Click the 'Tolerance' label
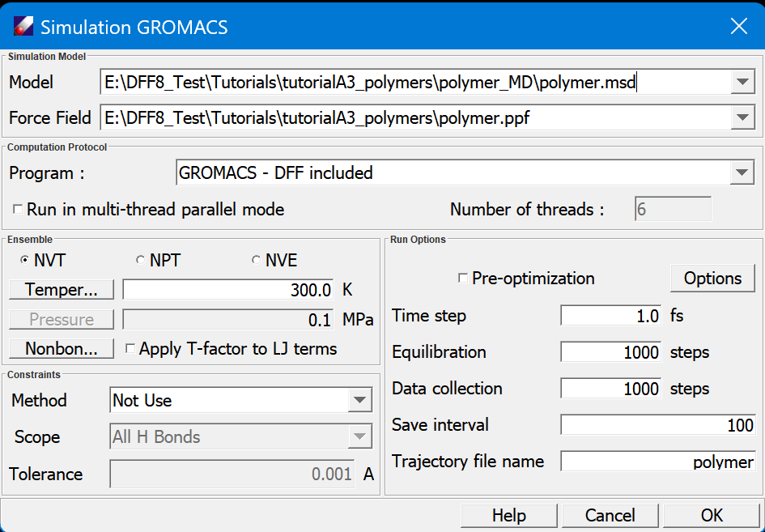765x532 pixels. pyautogui.click(x=46, y=474)
